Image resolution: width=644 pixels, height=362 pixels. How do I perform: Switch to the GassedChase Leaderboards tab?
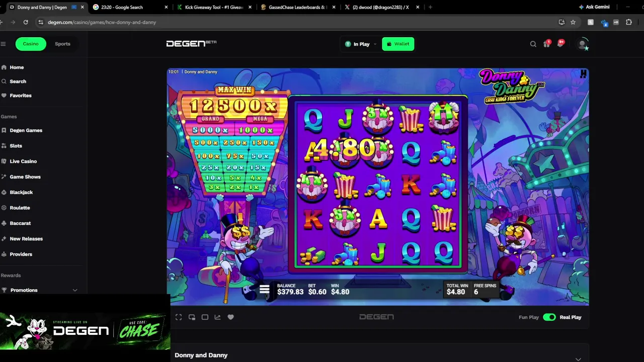pyautogui.click(x=298, y=7)
